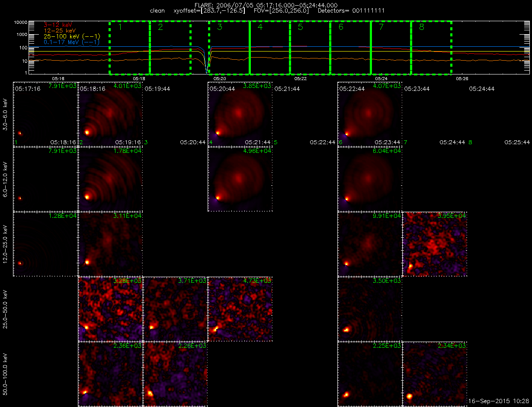
Task: Click the blue "0.1-17 MeV (--1)" legend entry
Action: (72, 42)
